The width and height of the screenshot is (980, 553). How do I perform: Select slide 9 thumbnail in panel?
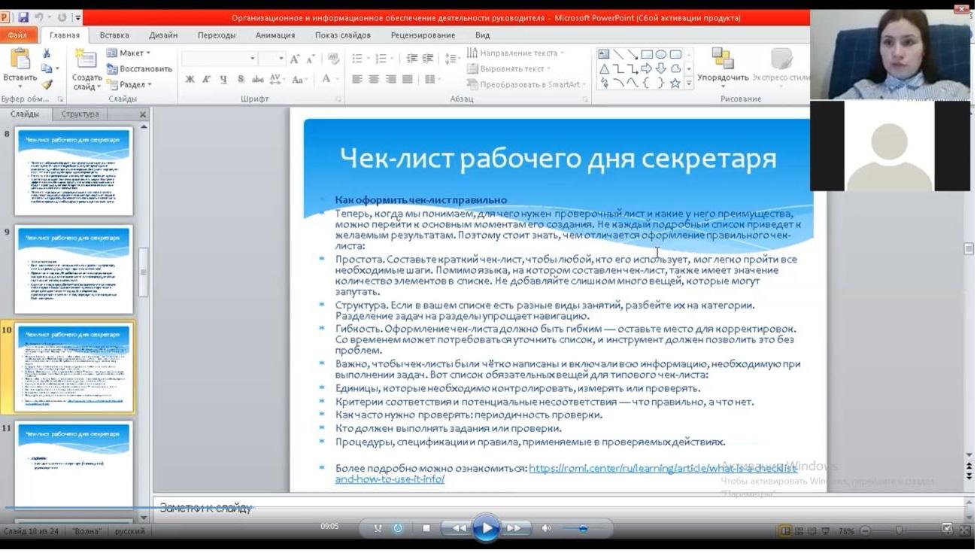coord(74,269)
